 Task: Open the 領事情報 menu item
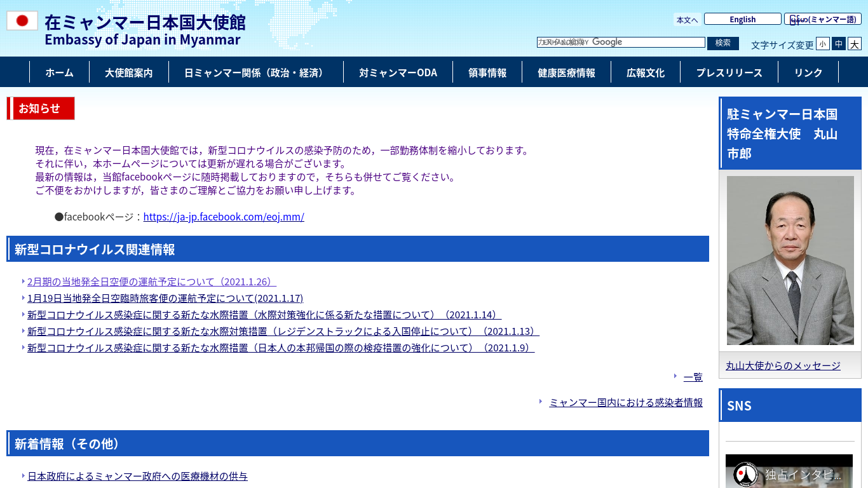[x=487, y=72]
